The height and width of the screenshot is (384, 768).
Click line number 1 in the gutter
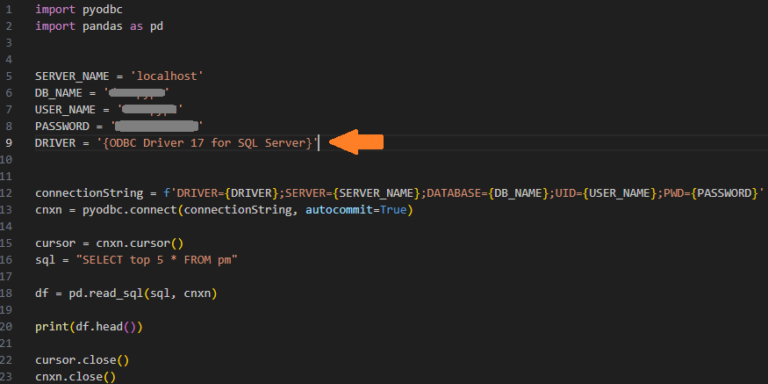(8, 10)
